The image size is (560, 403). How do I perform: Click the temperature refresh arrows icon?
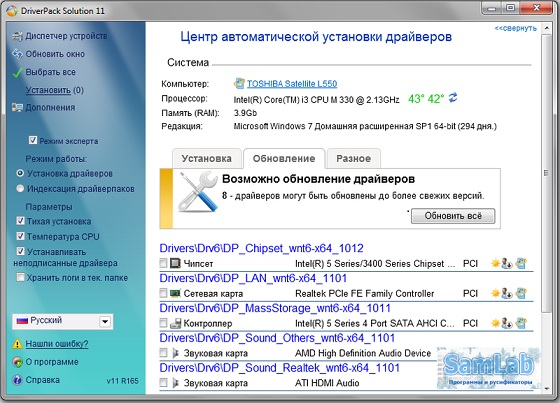tap(453, 97)
